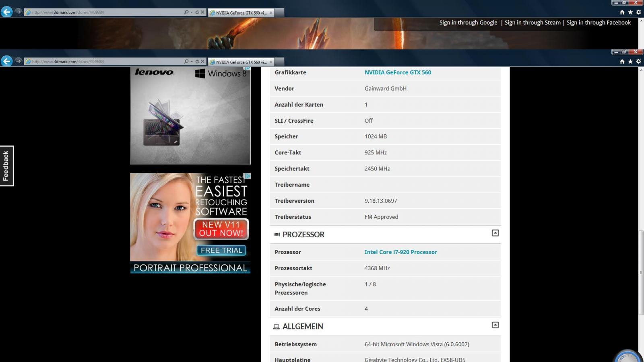Open address autocomplete dropdown in upper window
This screenshot has height=362, width=644.
[192, 12]
